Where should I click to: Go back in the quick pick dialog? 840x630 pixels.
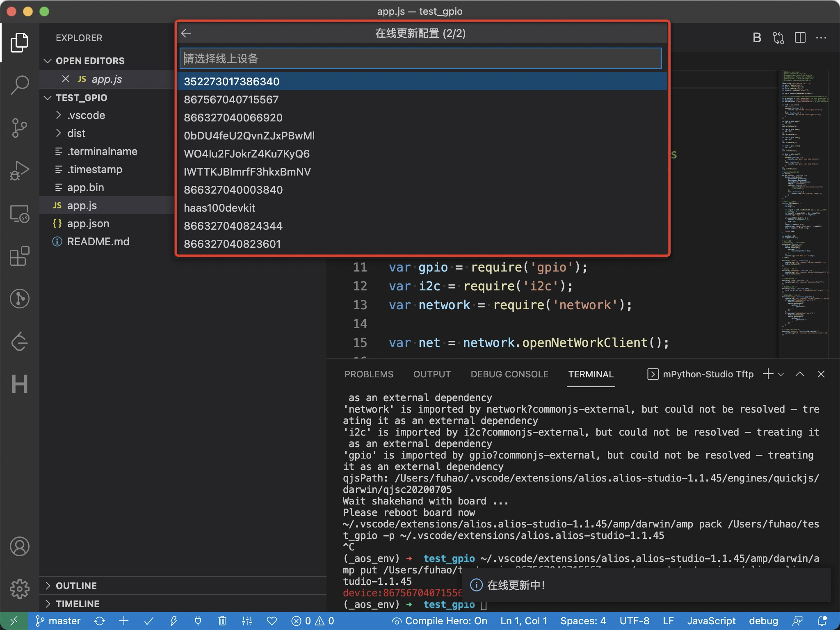tap(186, 33)
